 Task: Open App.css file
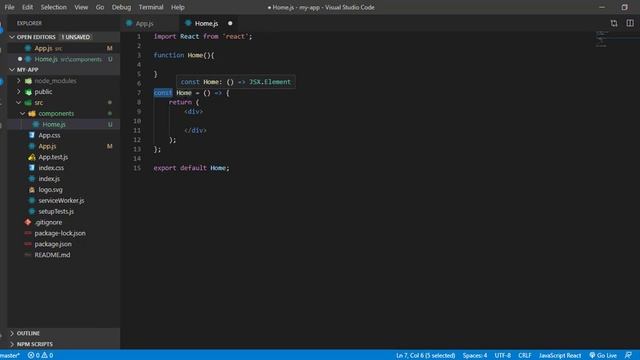[x=64, y=135]
